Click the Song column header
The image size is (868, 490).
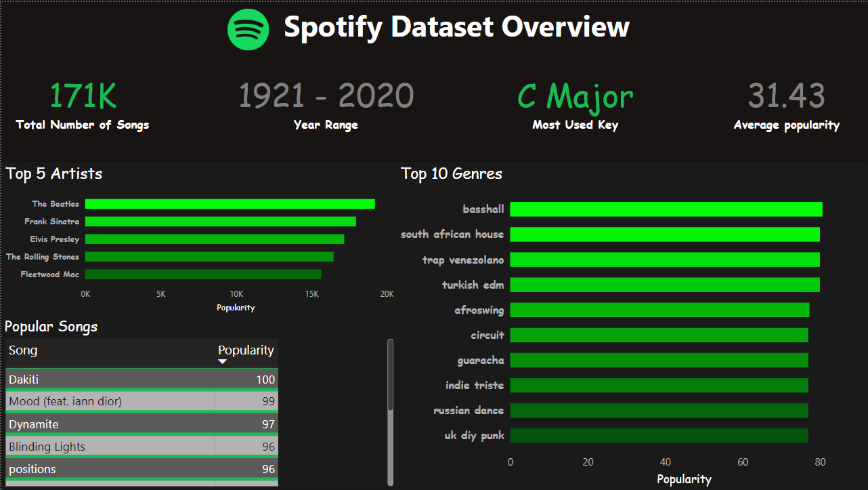tap(23, 350)
